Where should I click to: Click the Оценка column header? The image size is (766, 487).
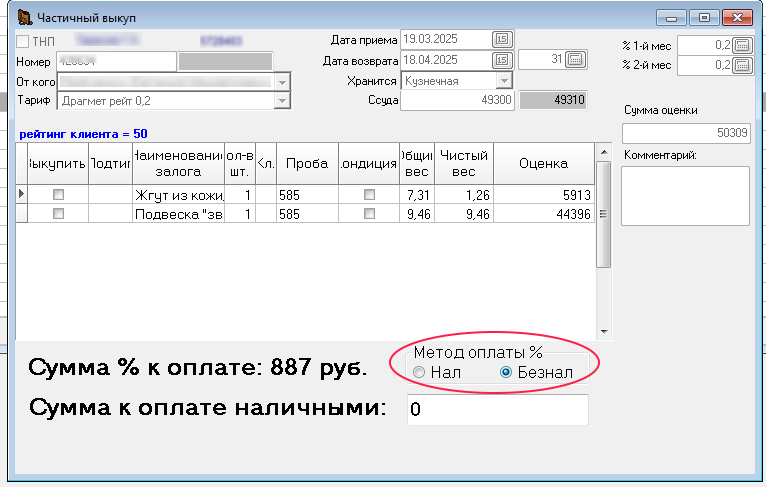coord(544,164)
